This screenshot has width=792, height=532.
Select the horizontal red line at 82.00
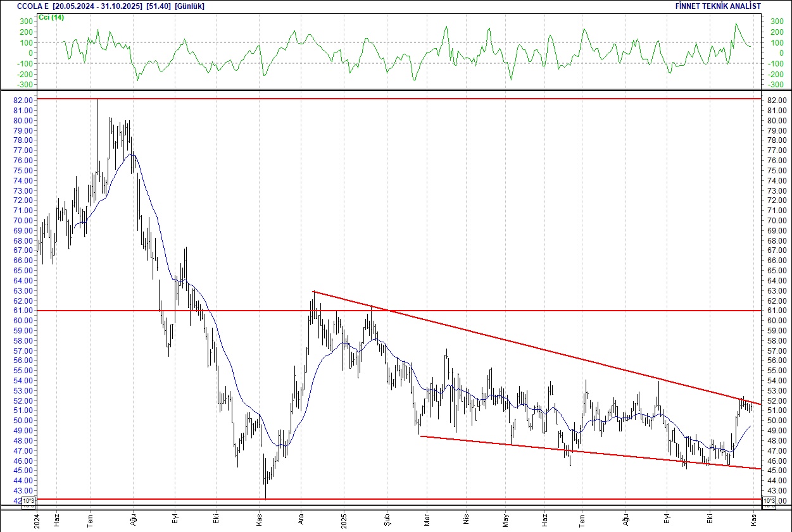click(380, 99)
